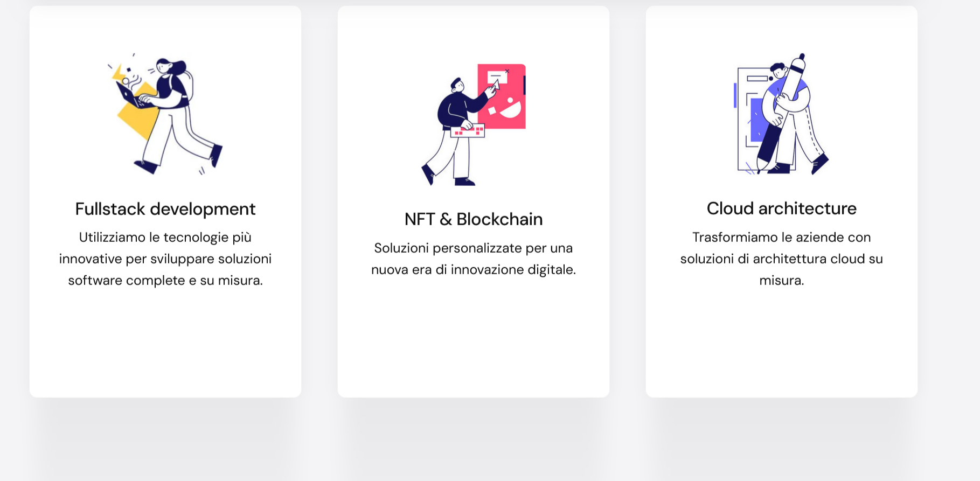Click the keyboard held by the man
This screenshot has height=481, width=980.
tap(468, 131)
